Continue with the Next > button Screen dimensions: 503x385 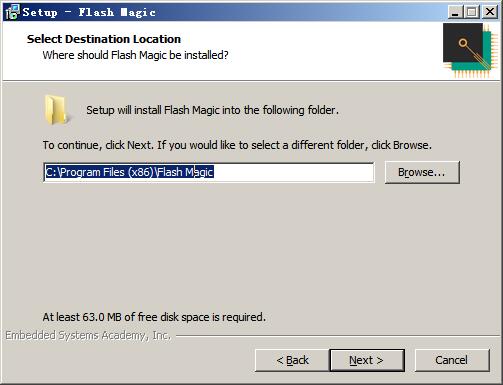(367, 360)
